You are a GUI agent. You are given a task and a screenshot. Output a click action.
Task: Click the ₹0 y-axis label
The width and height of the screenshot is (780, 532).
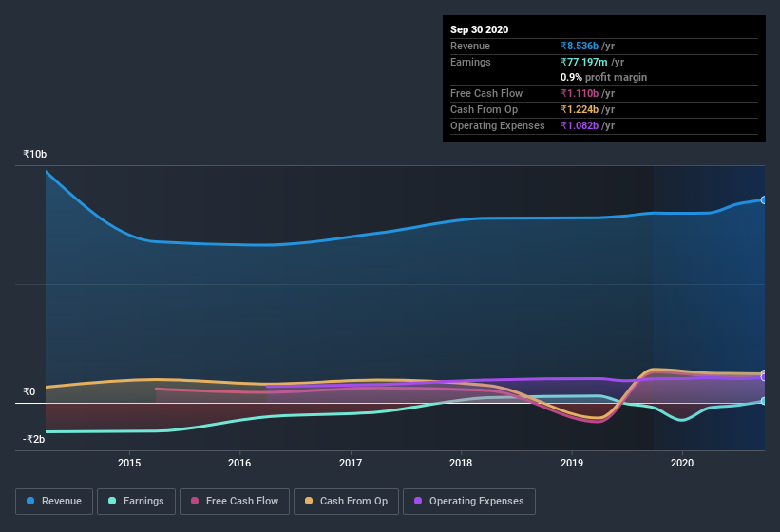click(x=29, y=391)
